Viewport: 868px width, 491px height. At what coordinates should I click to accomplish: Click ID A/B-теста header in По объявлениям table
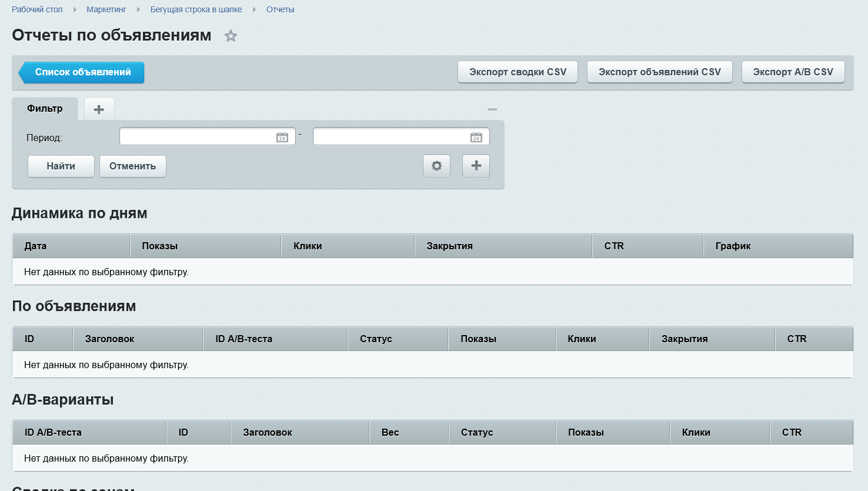[x=276, y=339]
